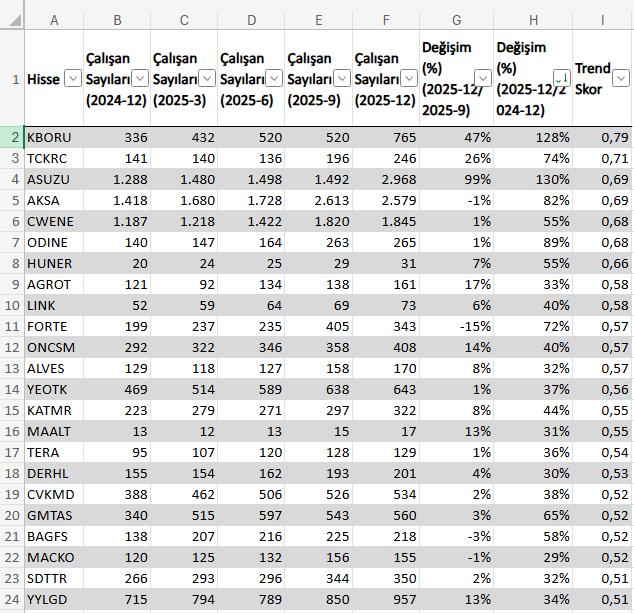Open filter dropdown for Değişim (2025-12/2025-9)

483,78
